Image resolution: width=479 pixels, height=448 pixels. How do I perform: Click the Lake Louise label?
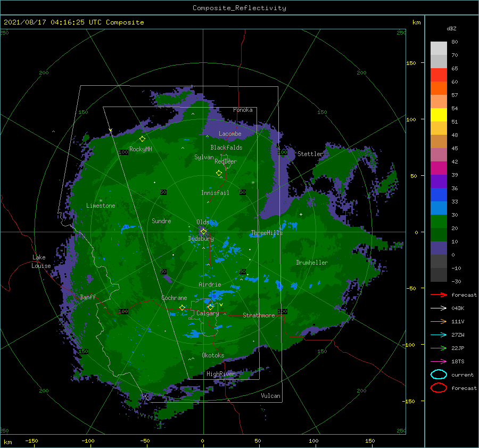41,262
